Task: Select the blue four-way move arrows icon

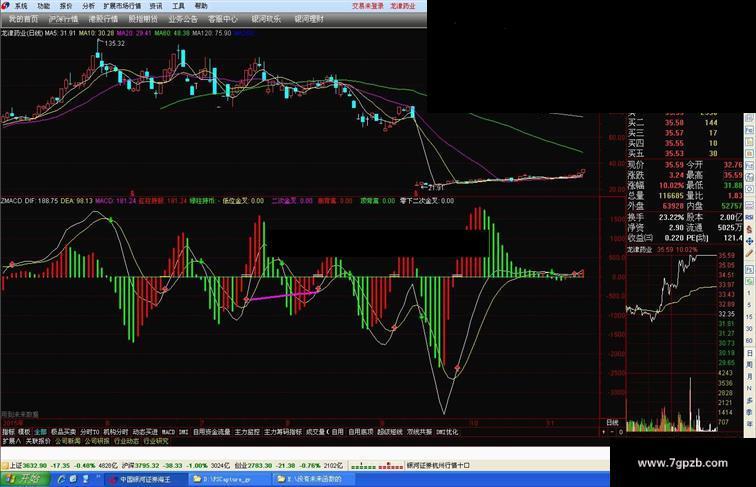Action: [x=749, y=241]
